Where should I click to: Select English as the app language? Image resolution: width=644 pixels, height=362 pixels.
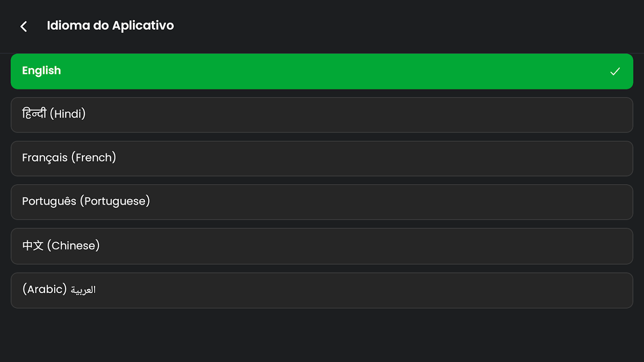coord(322,71)
